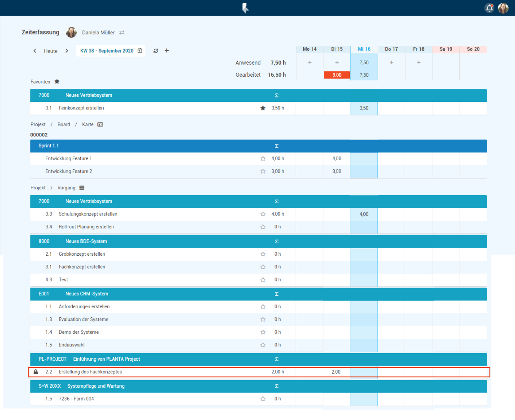Image resolution: width=515 pixels, height=420 pixels.
Task: Add attendance for Mo 14 with plus
Action: click(310, 62)
